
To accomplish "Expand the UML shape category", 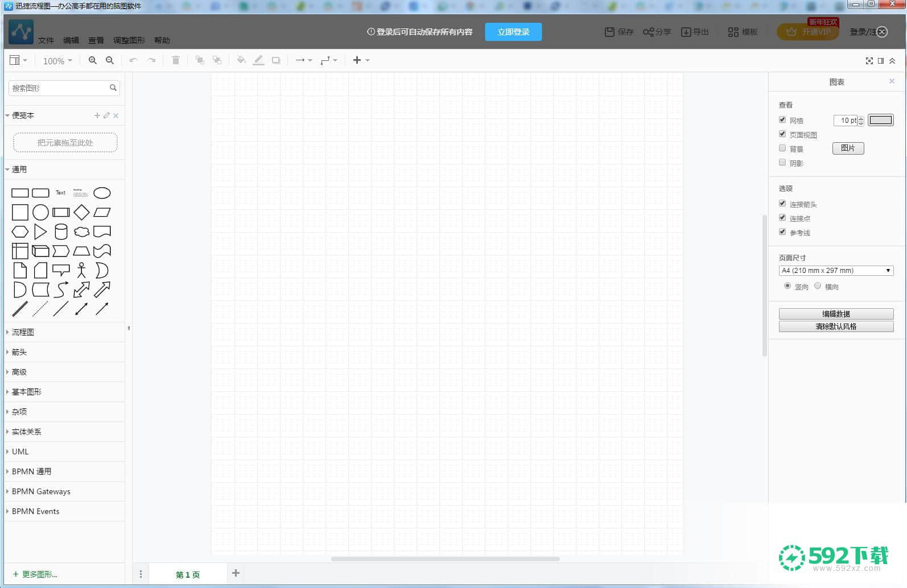I will [x=64, y=452].
